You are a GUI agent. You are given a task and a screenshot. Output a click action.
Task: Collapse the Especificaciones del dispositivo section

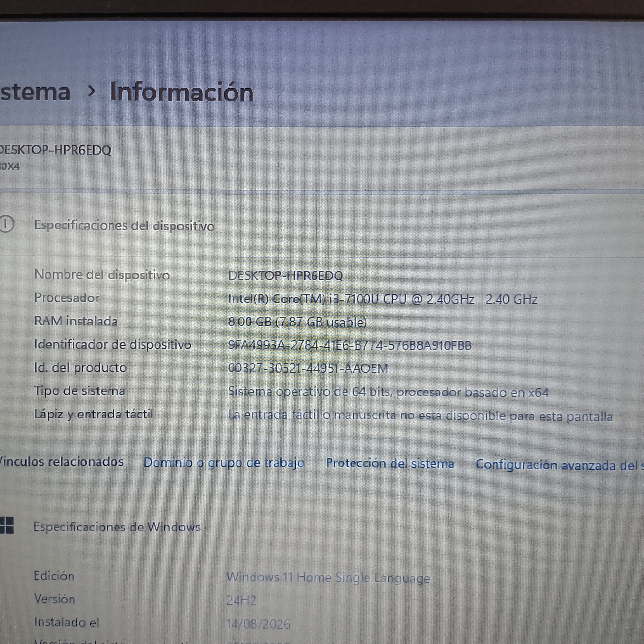pos(124,226)
